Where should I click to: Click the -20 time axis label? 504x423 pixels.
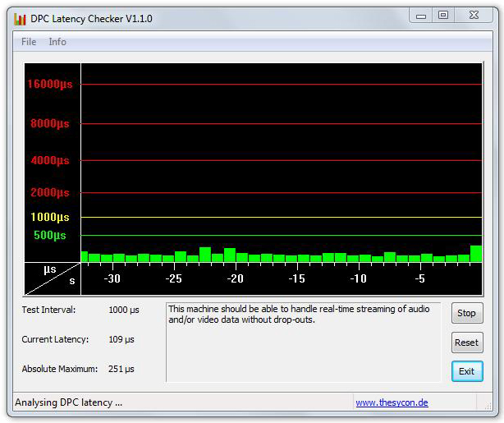tap(236, 278)
